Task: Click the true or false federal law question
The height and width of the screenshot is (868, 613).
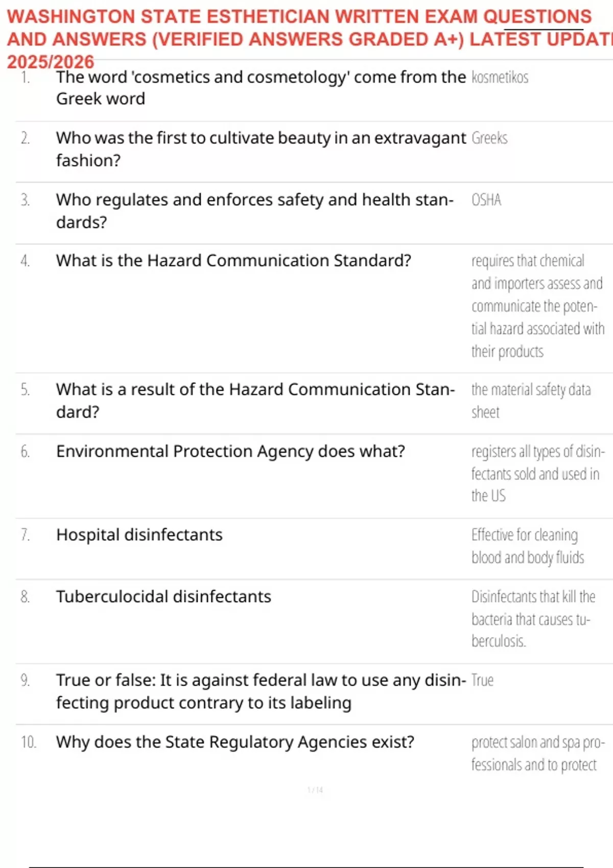Action: pos(261,691)
